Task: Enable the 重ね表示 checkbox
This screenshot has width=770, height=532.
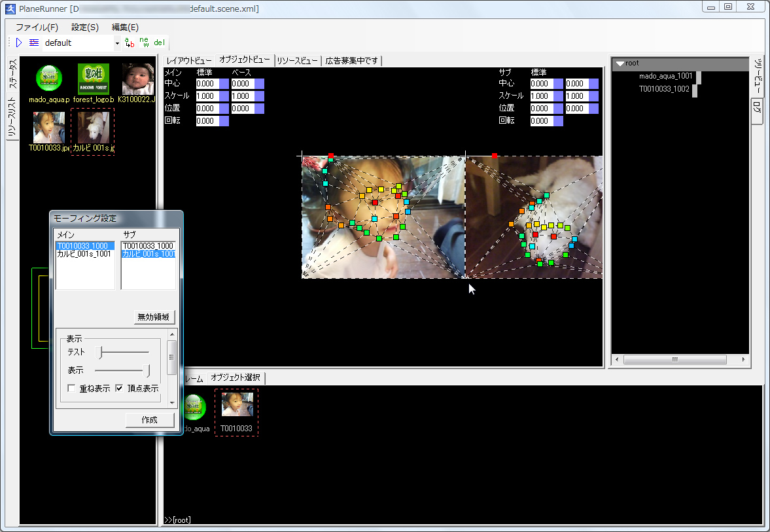Action: [x=71, y=388]
